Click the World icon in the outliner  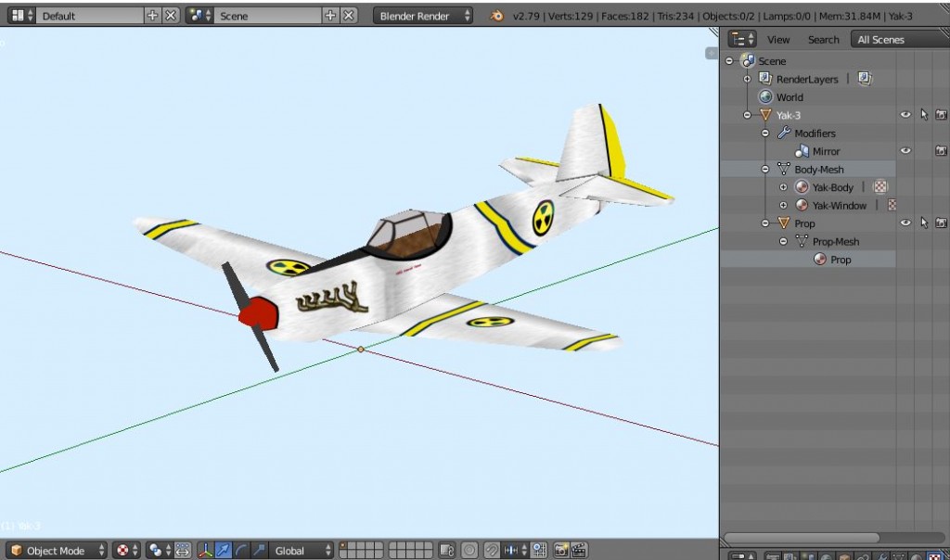pyautogui.click(x=765, y=97)
